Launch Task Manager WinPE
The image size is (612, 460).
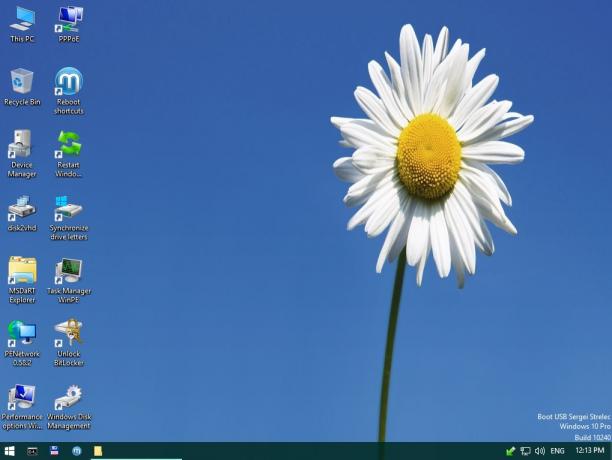(x=69, y=280)
